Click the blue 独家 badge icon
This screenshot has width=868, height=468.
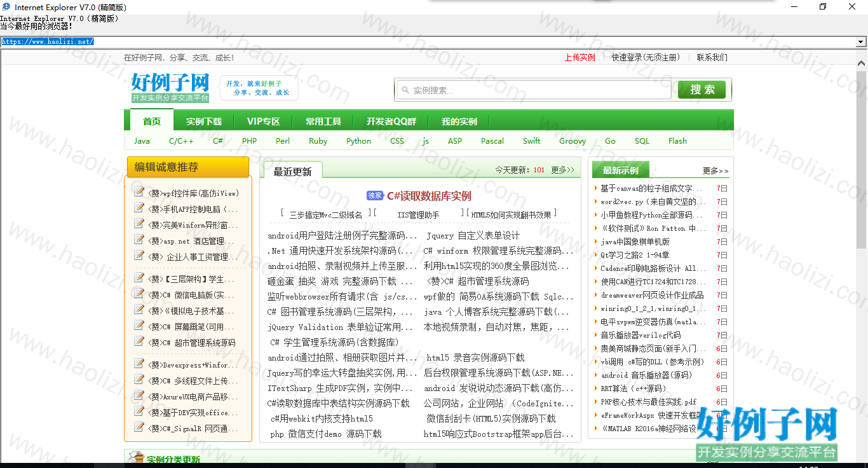pos(375,196)
